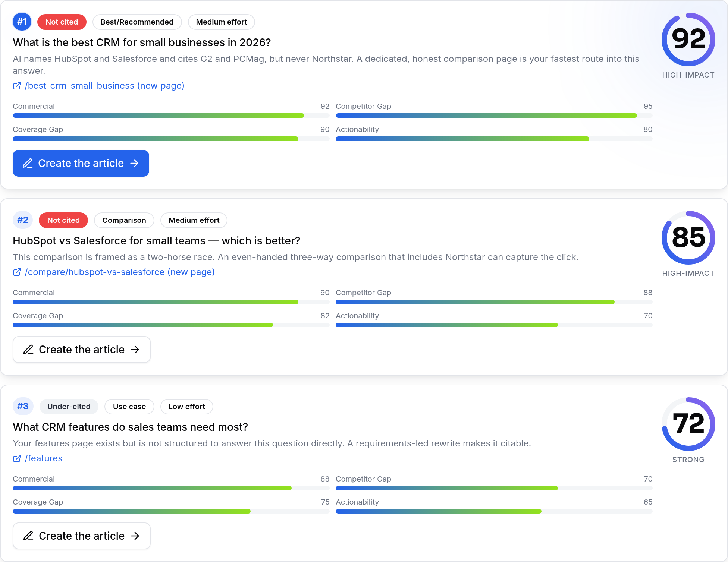Viewport: 728px width, 562px height.
Task: Click the arrow icon in the blue Create the article button
Action: click(134, 163)
